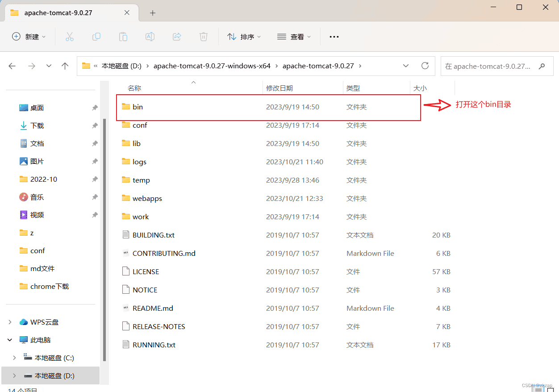The height and width of the screenshot is (392, 559).
Task: Go back with the left arrow
Action: pyautogui.click(x=12, y=66)
